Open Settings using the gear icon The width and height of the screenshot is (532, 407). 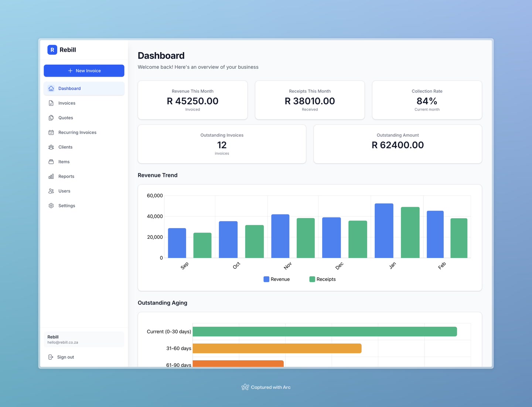click(51, 206)
